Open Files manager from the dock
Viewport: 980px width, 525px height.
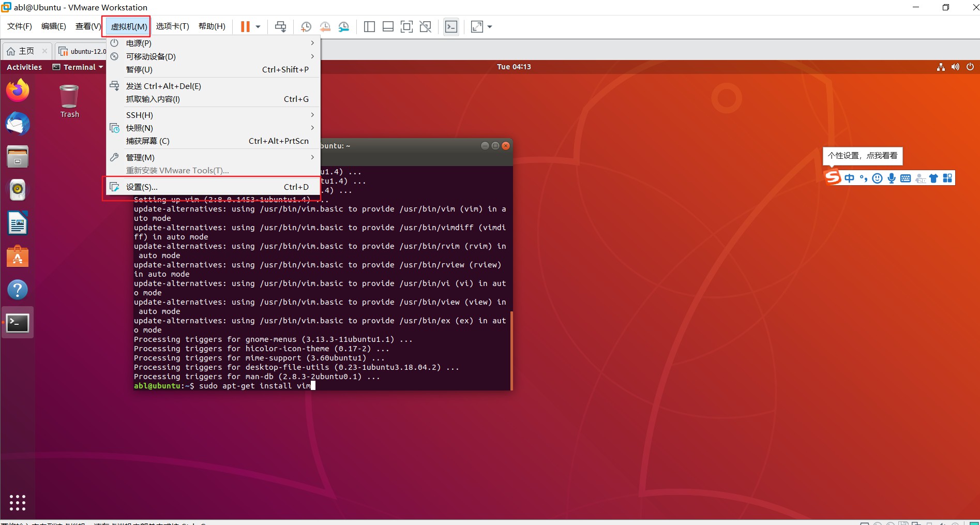click(x=18, y=157)
